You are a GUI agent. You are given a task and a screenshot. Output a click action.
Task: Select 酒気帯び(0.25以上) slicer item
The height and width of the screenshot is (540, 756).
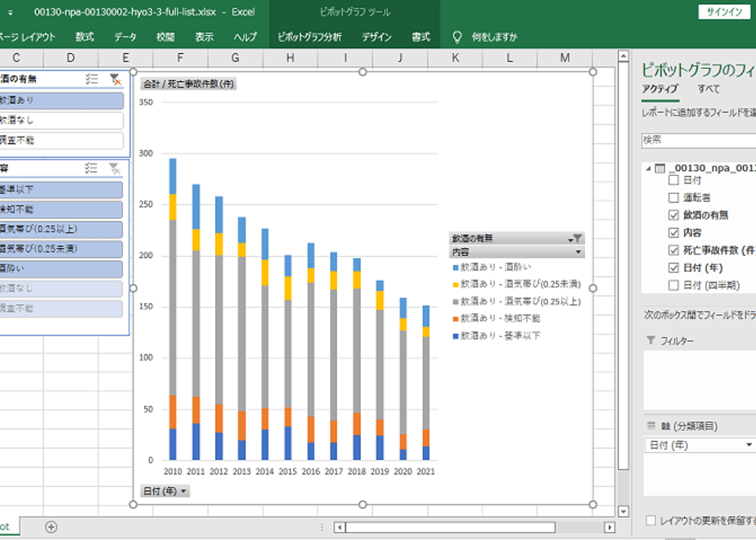point(61,229)
